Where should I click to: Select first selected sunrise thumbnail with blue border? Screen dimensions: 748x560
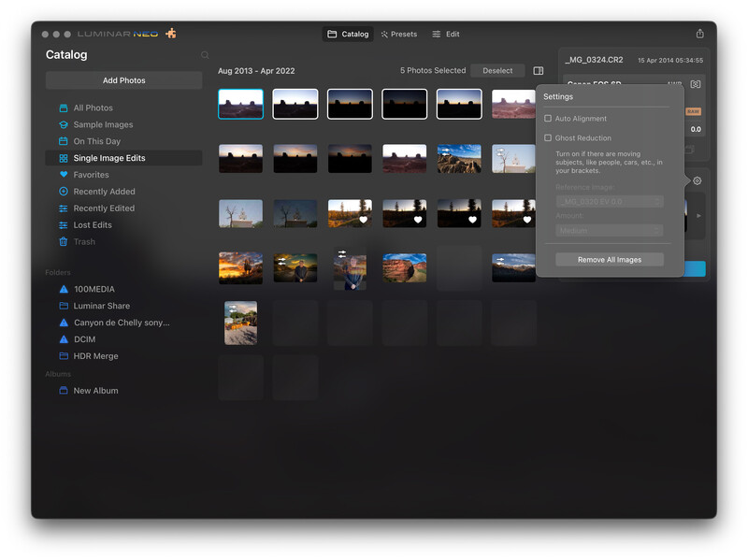point(240,104)
